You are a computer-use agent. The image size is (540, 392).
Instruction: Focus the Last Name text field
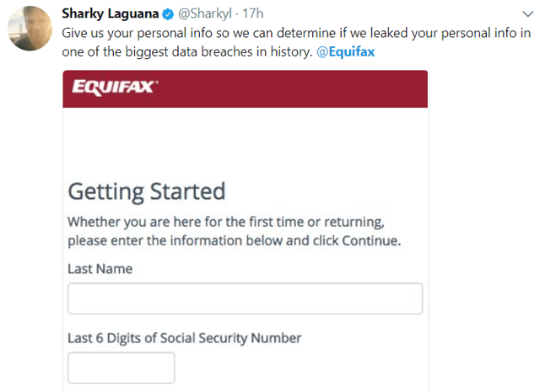[245, 298]
